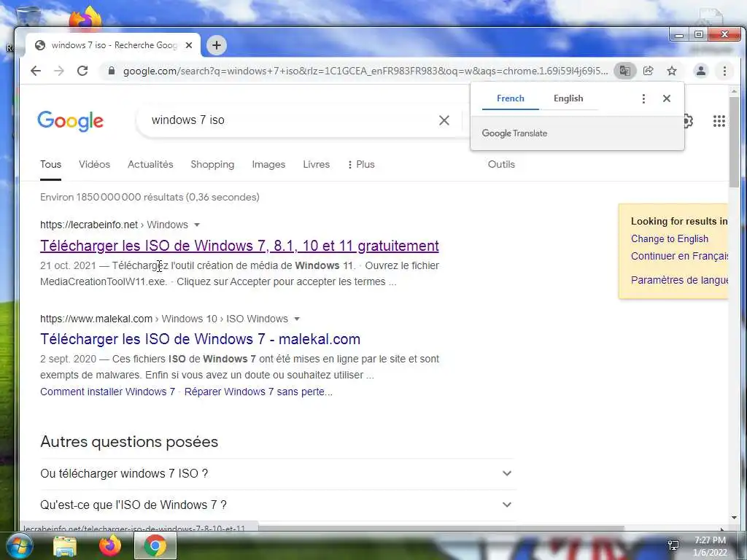Click the 'https://www.malekal.com' result URL
Screen dimensions: 747x560
(x=96, y=319)
